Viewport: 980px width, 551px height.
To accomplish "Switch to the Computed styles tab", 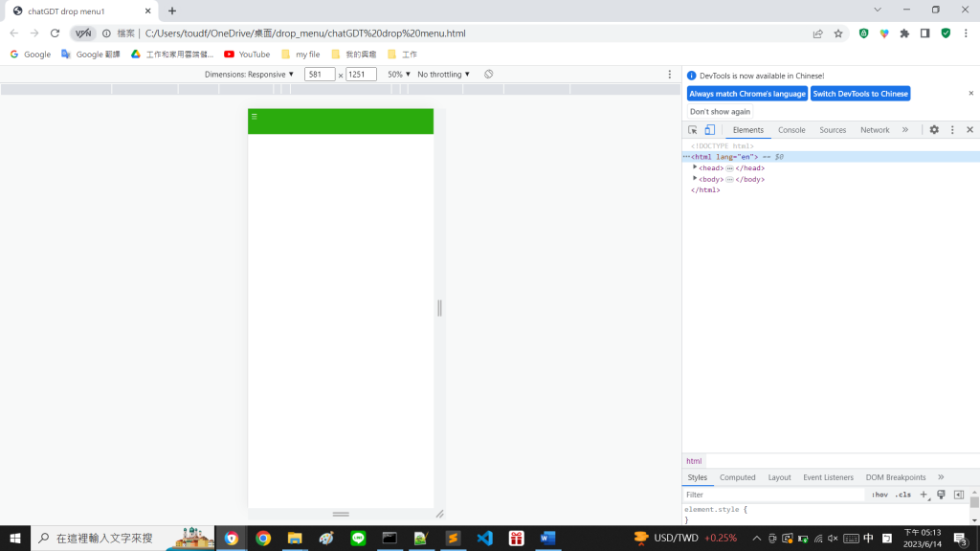I will (x=738, y=477).
